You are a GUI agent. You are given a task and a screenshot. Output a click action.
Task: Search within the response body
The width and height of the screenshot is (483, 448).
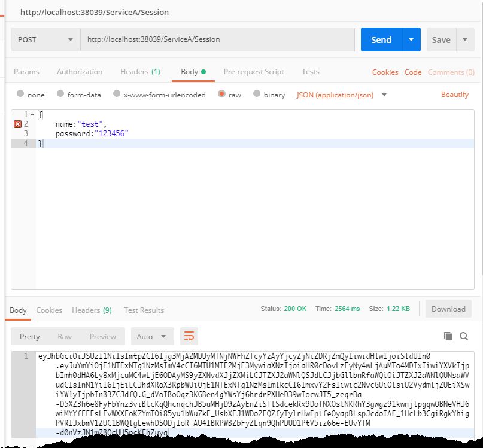coord(464,336)
